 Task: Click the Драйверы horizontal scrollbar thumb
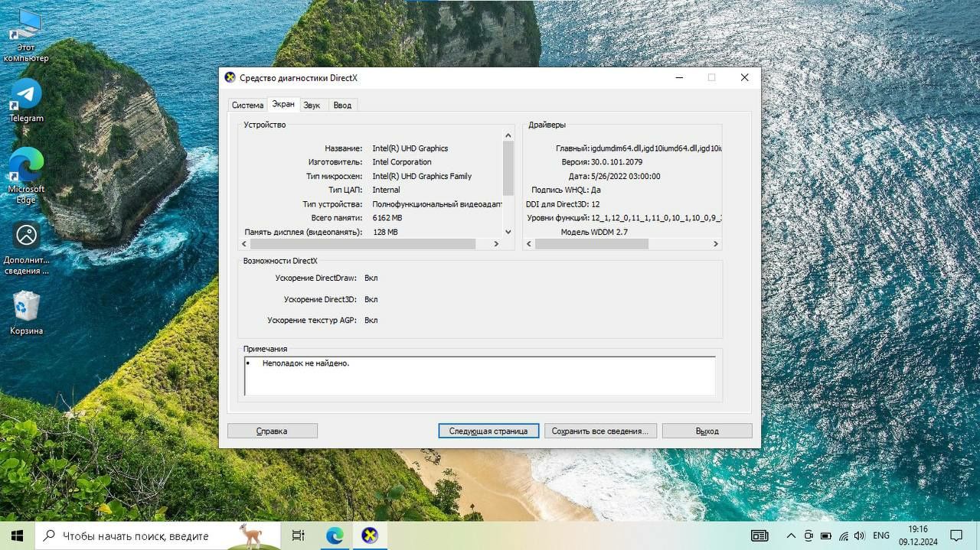coord(592,244)
